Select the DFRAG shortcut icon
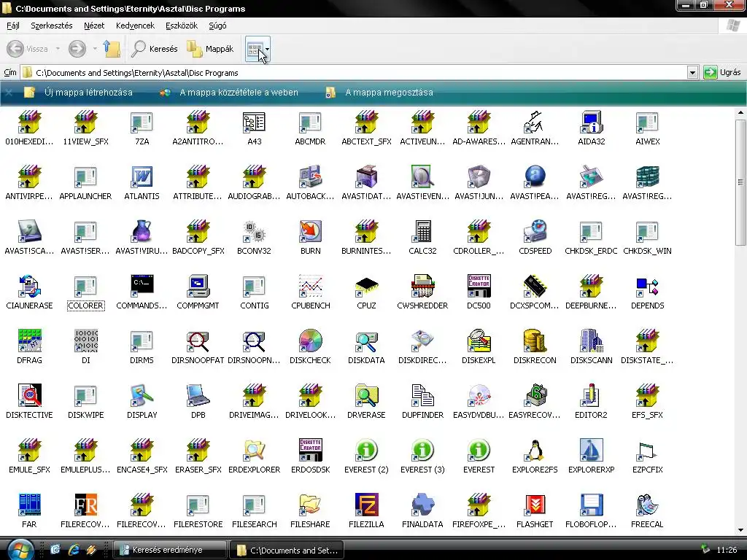The image size is (747, 560). 29,341
